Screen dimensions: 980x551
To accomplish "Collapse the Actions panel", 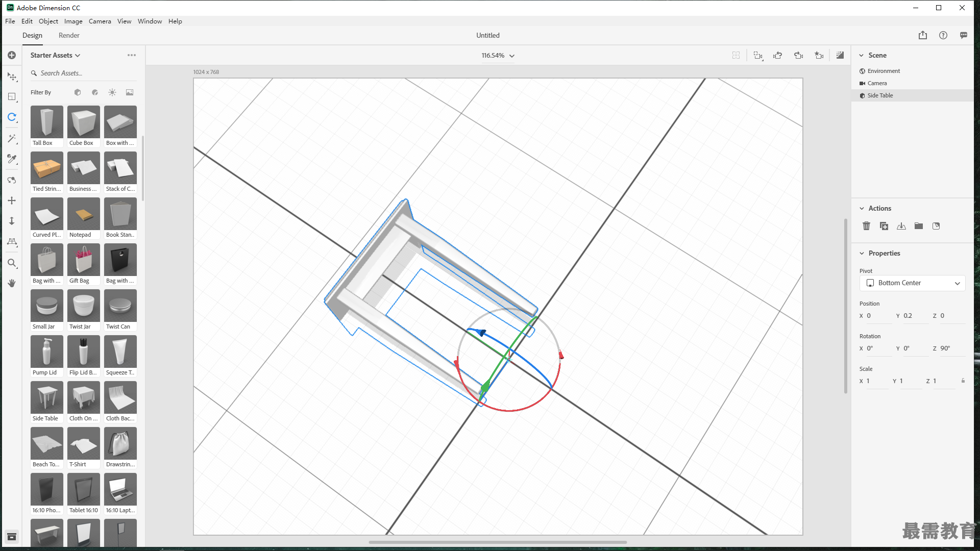I will pyautogui.click(x=862, y=208).
